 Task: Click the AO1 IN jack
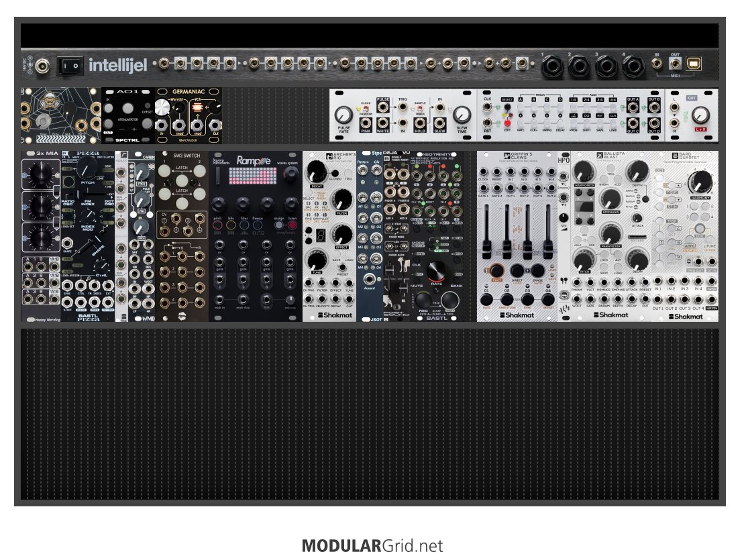[x=109, y=108]
